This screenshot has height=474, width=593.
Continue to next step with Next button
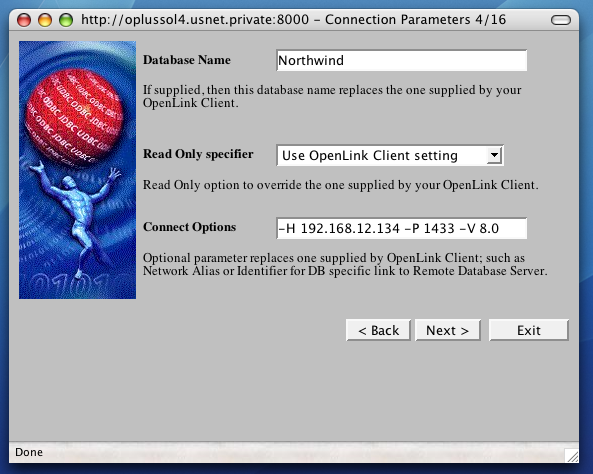pyautogui.click(x=448, y=330)
